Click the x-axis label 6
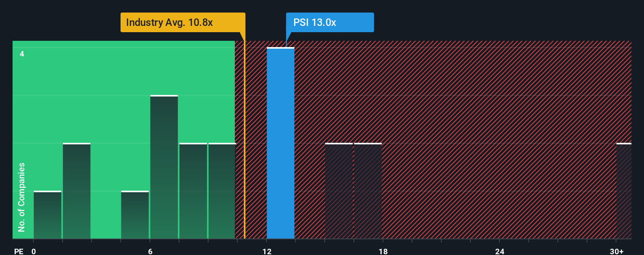Screen dimensions: 644x255 pos(150,251)
